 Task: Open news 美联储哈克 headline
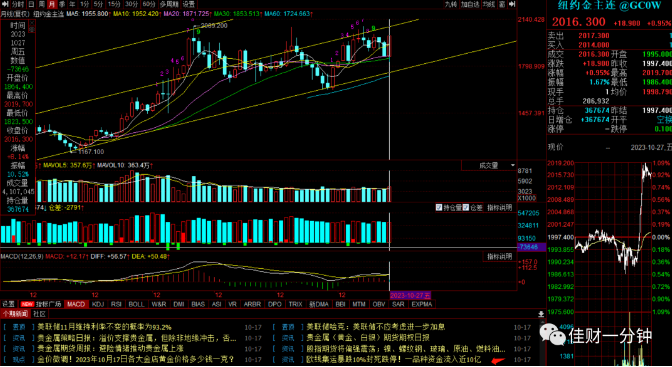coord(376,327)
